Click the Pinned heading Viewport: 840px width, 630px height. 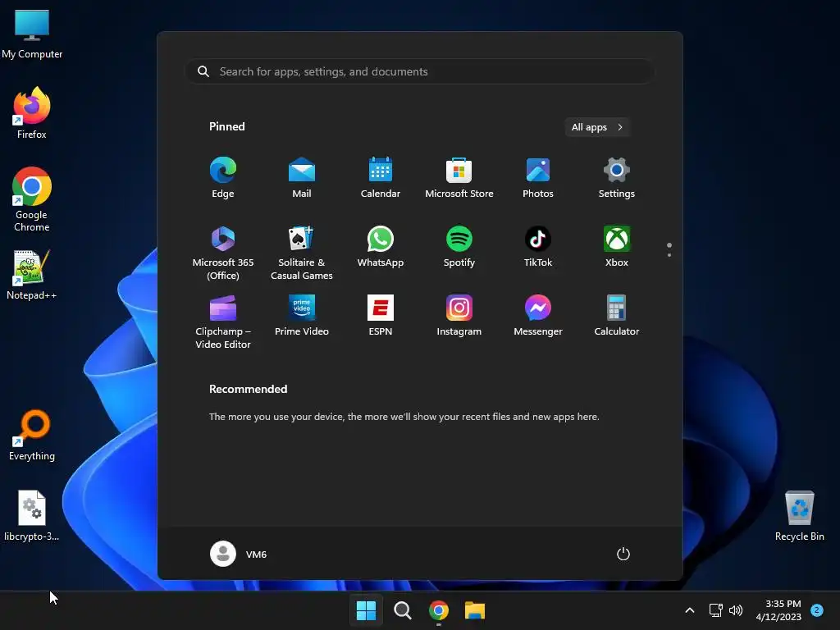pyautogui.click(x=227, y=126)
